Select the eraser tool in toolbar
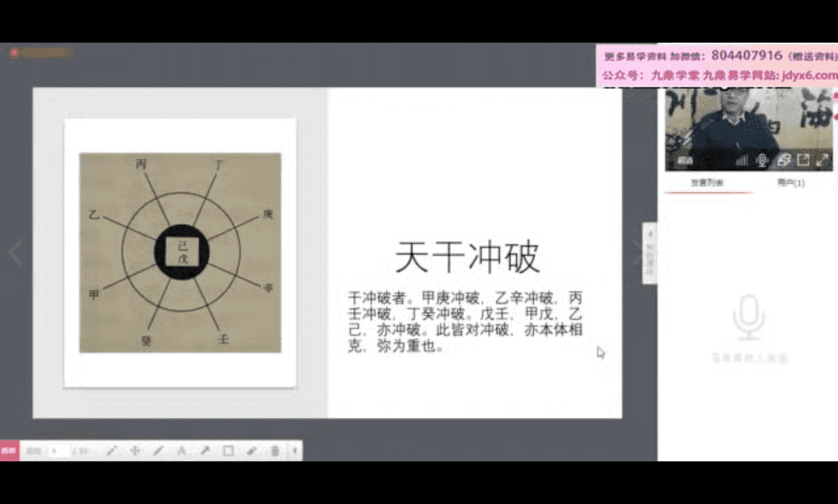Viewport: 838px width, 504px height. [x=251, y=450]
